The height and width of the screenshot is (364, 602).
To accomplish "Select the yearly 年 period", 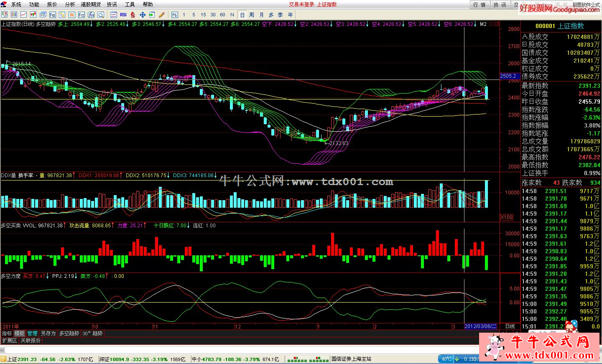I will (290, 15).
